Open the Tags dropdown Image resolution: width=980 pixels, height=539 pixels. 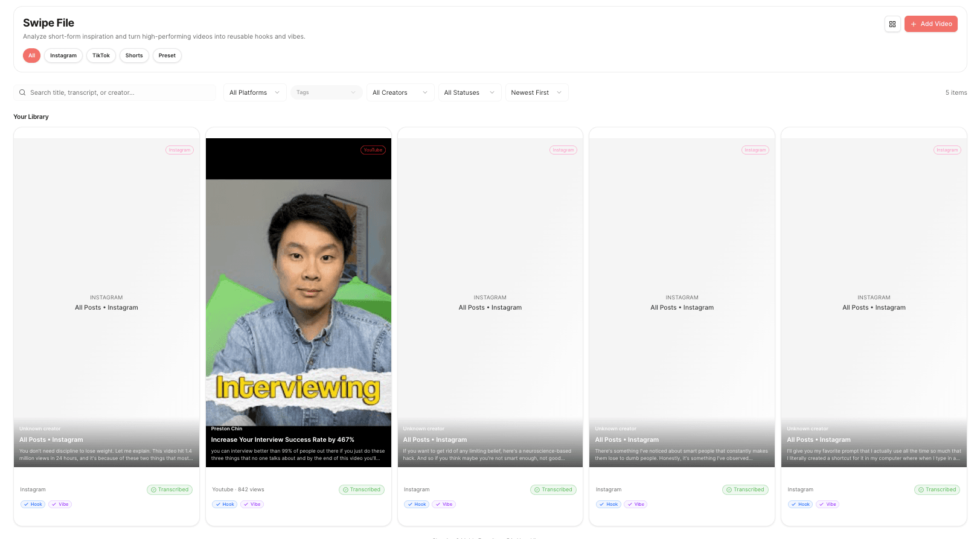326,92
